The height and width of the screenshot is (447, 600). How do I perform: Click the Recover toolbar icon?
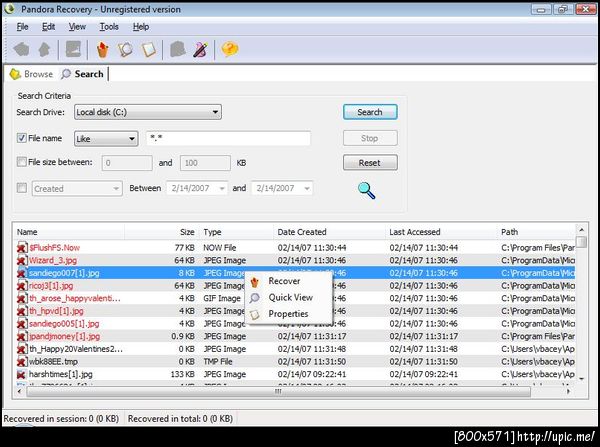tap(103, 49)
